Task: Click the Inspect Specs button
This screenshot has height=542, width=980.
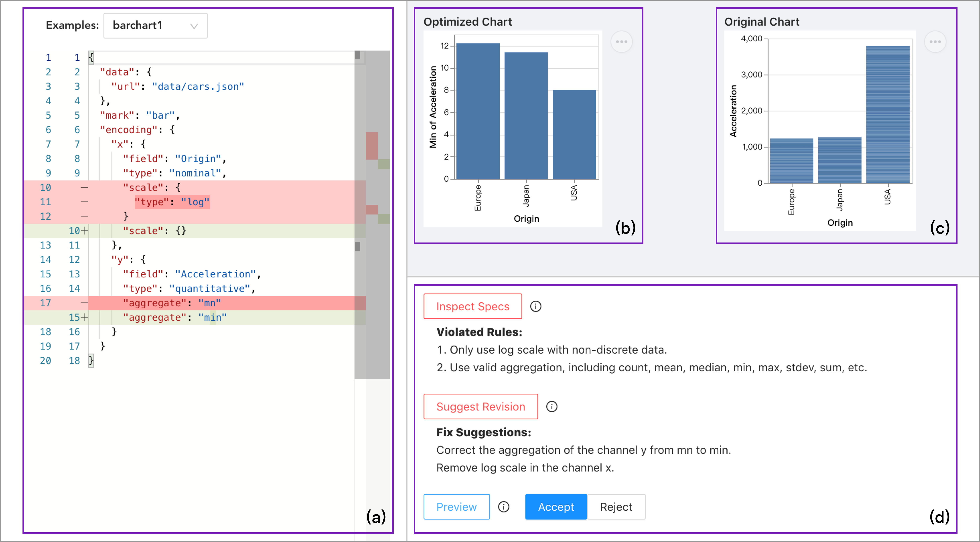Action: pyautogui.click(x=473, y=306)
